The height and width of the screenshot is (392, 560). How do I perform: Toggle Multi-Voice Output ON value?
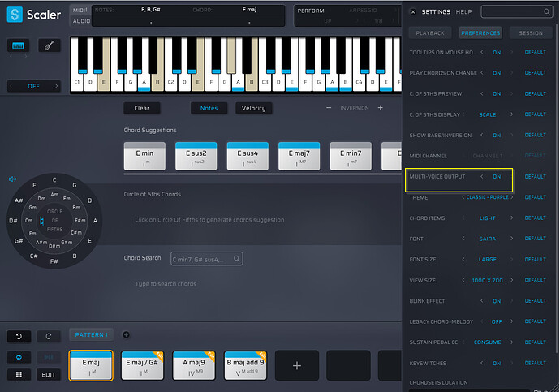pos(497,177)
